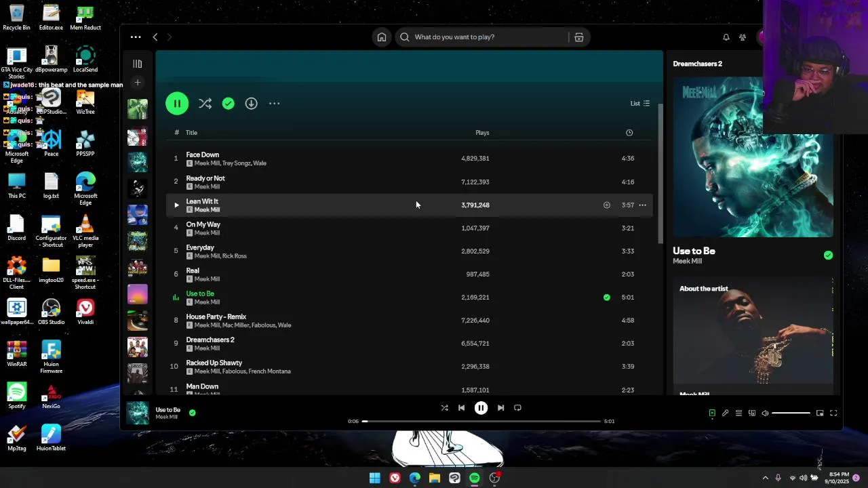Image resolution: width=868 pixels, height=488 pixels.
Task: Skip to the next track
Action: (500, 408)
